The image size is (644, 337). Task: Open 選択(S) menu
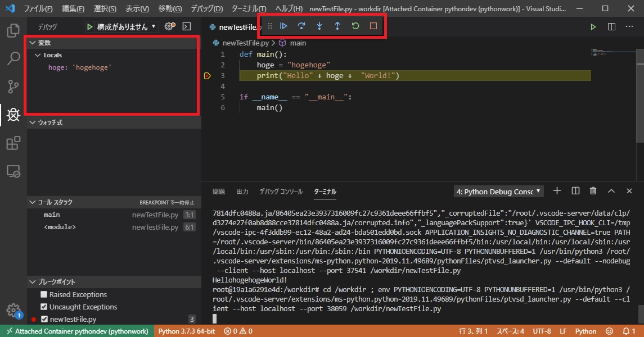(105, 8)
